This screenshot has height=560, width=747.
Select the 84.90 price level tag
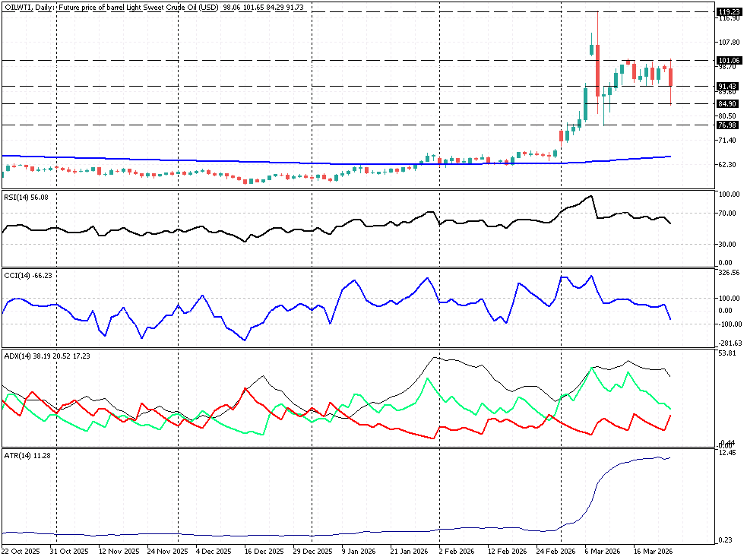pyautogui.click(x=728, y=103)
